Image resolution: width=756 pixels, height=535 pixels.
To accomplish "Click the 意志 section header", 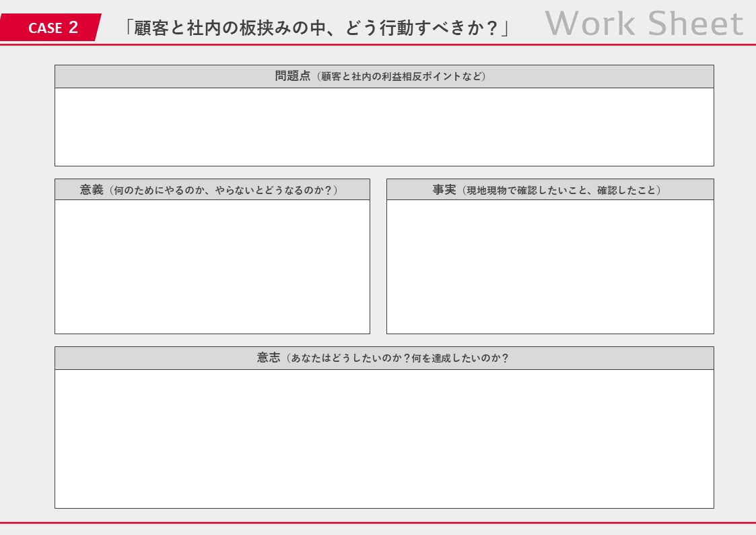I will [x=384, y=358].
